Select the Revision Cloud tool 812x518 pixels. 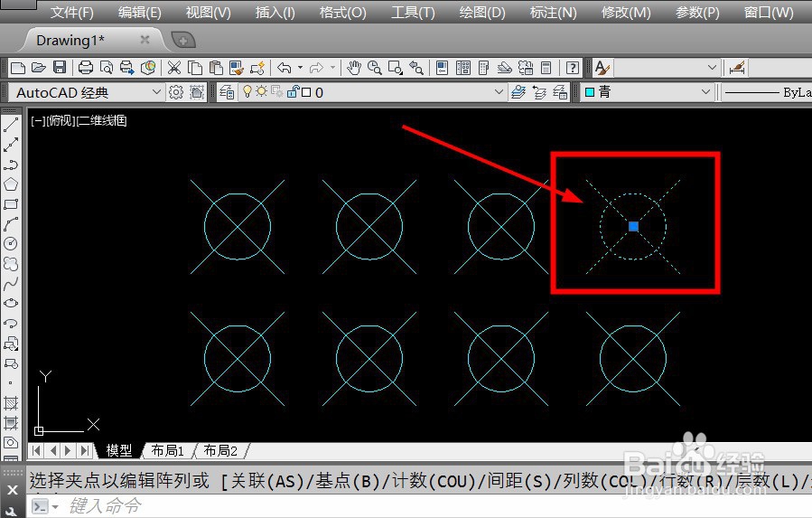point(11,263)
